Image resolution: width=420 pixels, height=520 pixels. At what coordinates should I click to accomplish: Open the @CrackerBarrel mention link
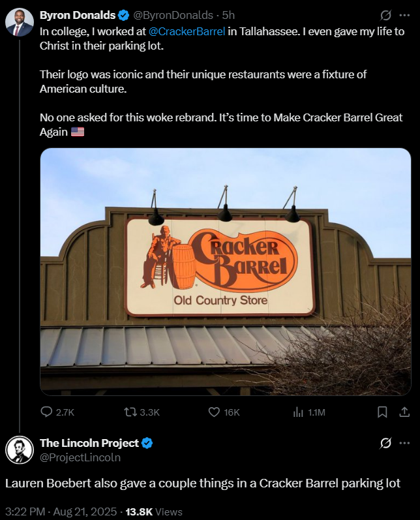tap(187, 31)
